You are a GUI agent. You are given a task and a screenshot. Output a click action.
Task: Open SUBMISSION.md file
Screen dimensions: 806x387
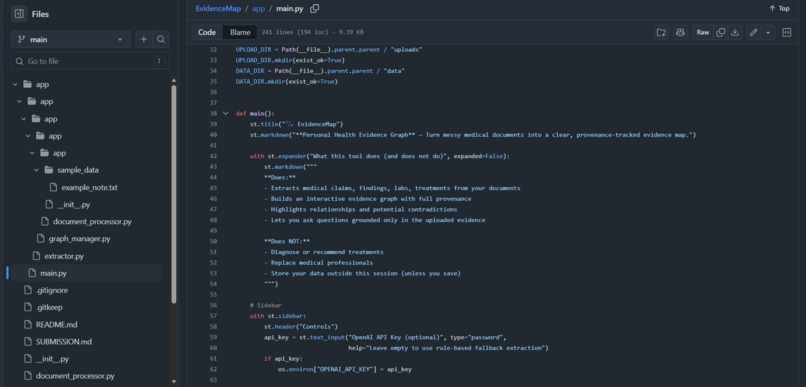pyautogui.click(x=64, y=342)
